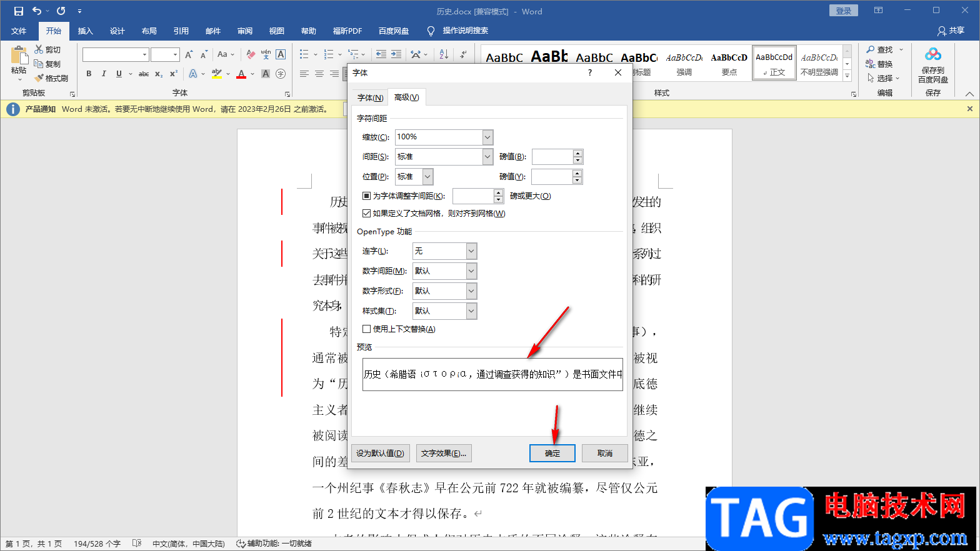Viewport: 980px width, 551px height.
Task: Click Set as Default (设为默认值) button
Action: coord(380,454)
